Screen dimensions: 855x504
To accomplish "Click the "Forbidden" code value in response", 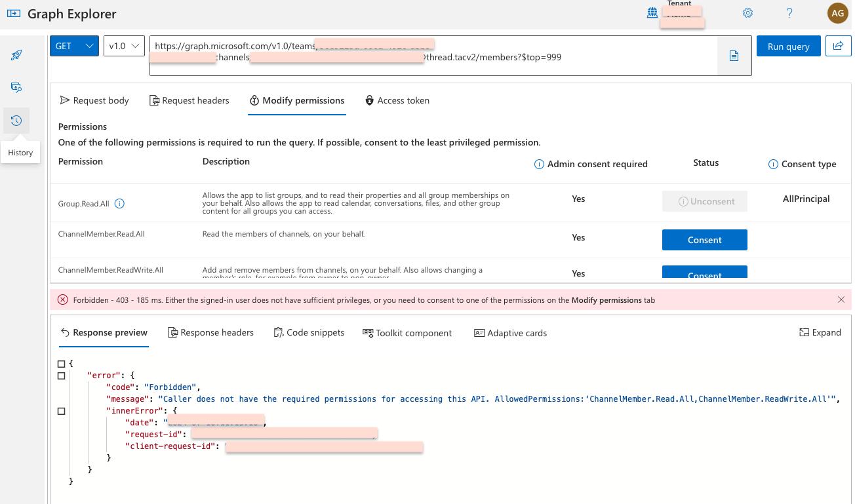I will coord(171,387).
